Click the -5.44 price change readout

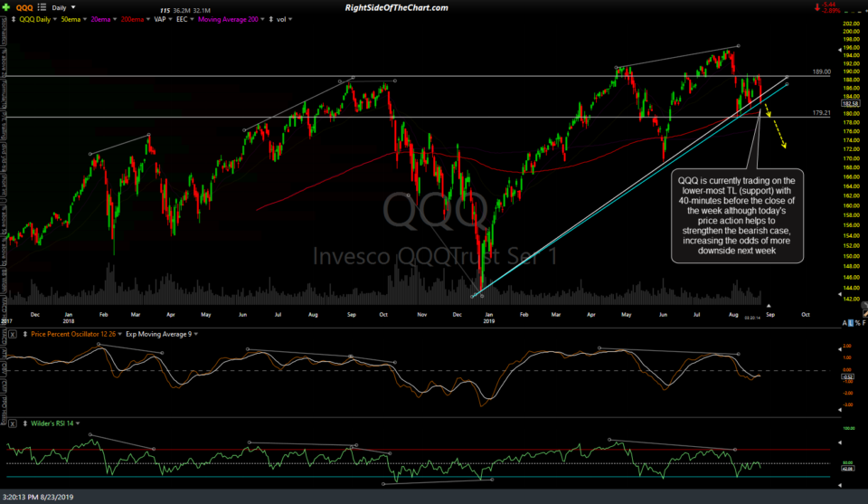829,5
